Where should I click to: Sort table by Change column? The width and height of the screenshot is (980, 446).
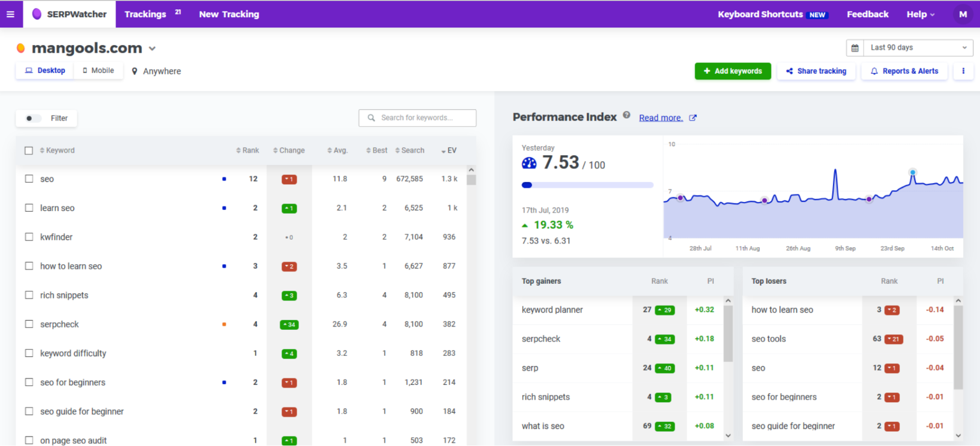(x=289, y=150)
